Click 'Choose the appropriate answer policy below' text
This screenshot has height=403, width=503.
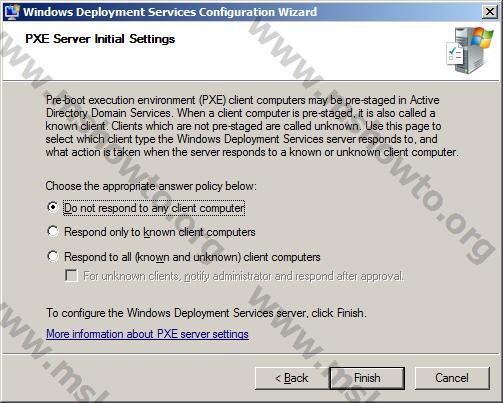tap(151, 186)
